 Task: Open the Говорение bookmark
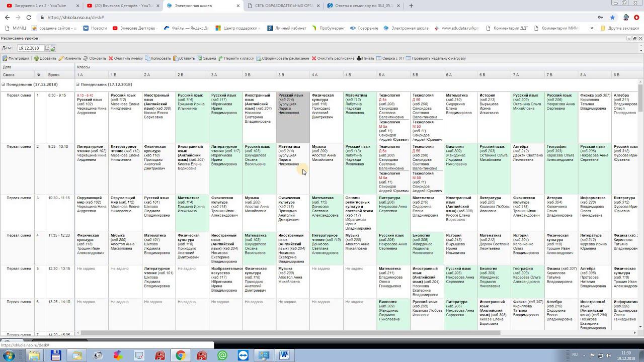pos(364,28)
